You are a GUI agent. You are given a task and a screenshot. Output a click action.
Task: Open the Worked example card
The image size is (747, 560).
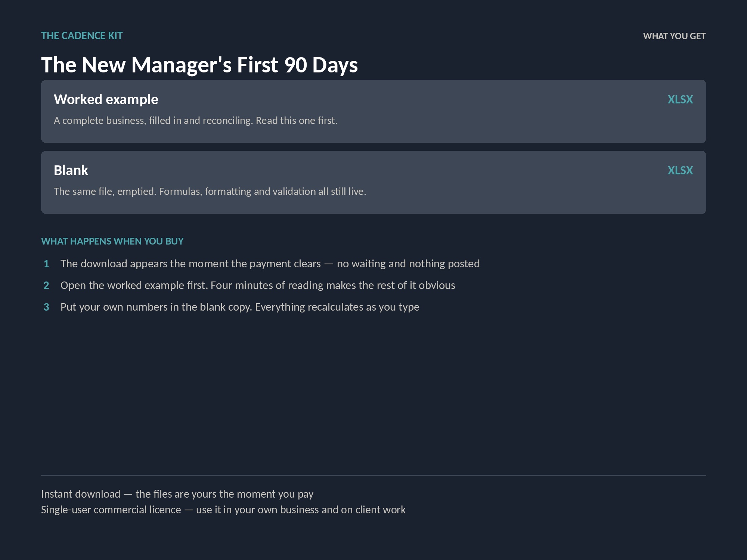[x=373, y=111]
